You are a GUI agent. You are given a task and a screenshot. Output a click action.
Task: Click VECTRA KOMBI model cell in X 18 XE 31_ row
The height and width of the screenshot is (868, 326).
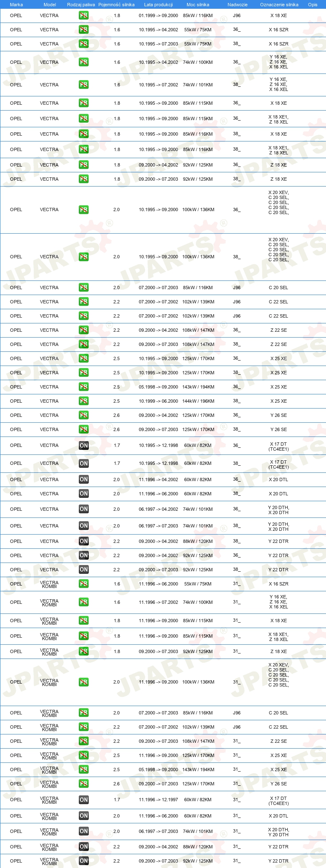(49, 621)
